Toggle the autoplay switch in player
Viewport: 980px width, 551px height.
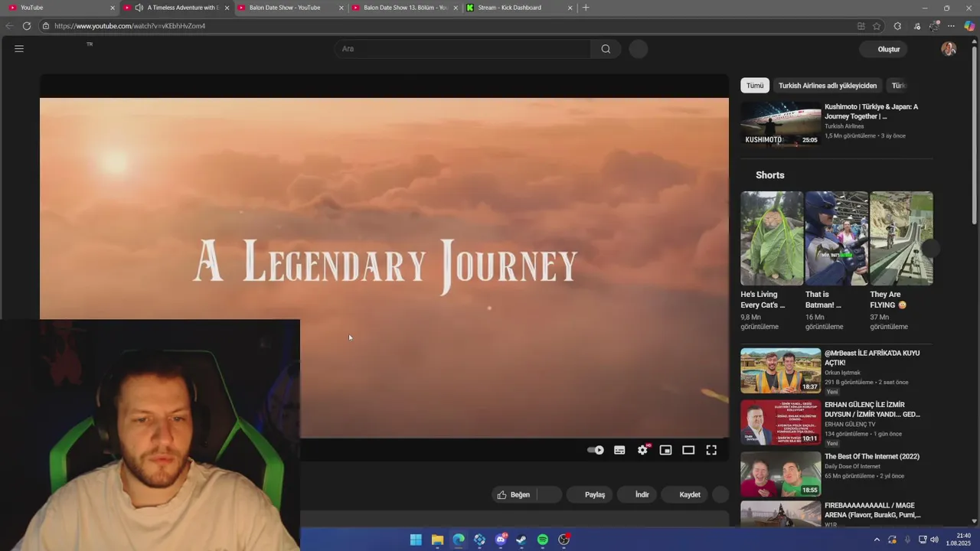[596, 450]
